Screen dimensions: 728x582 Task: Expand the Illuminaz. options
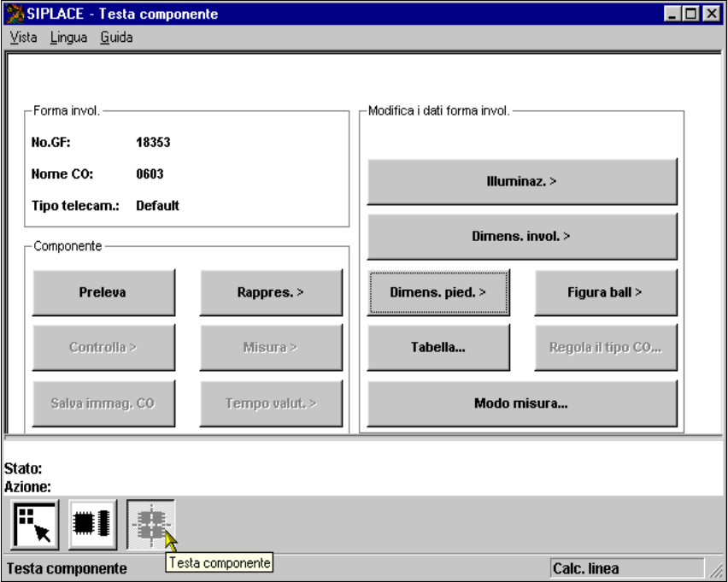521,181
